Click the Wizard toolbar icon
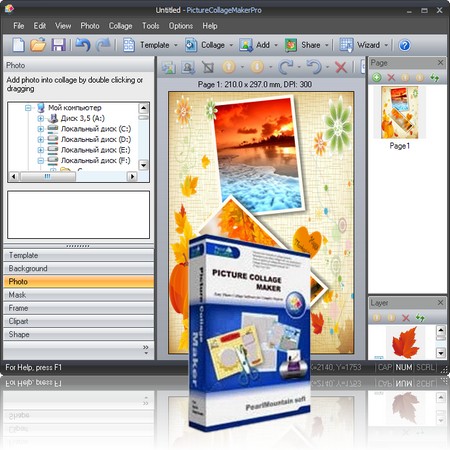Image resolution: width=450 pixels, height=450 pixels. click(x=346, y=45)
